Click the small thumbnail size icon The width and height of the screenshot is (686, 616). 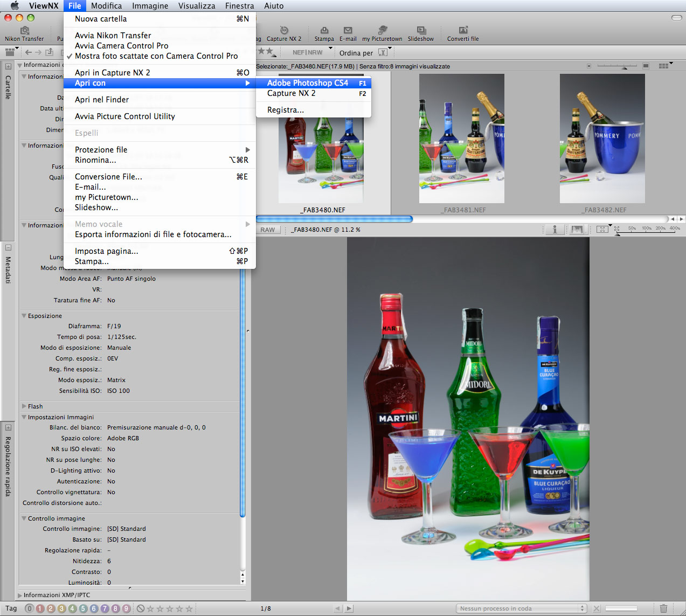tap(589, 66)
